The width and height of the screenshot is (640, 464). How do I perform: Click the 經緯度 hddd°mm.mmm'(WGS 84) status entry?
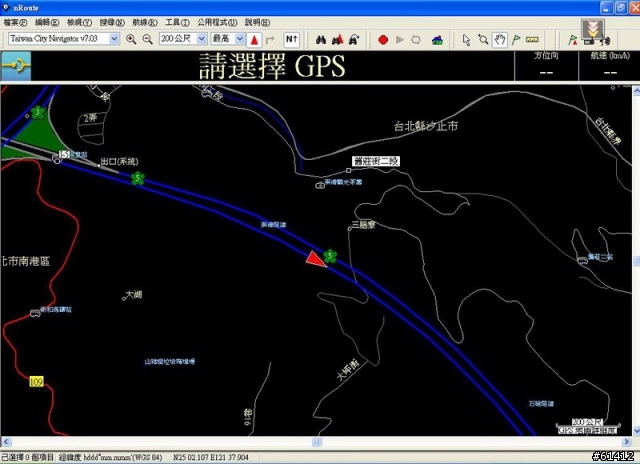tap(111, 457)
